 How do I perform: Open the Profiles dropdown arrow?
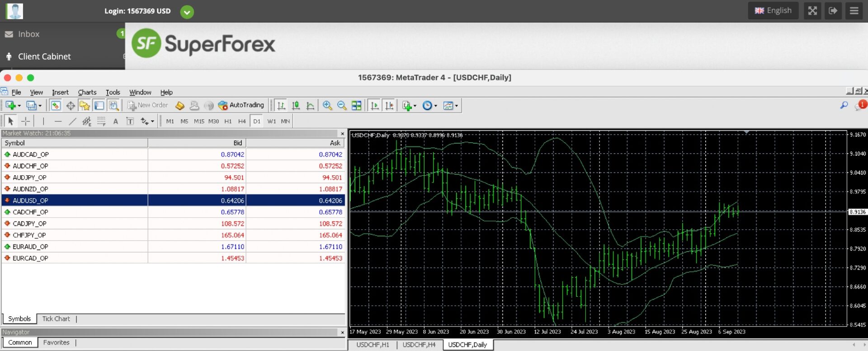40,106
